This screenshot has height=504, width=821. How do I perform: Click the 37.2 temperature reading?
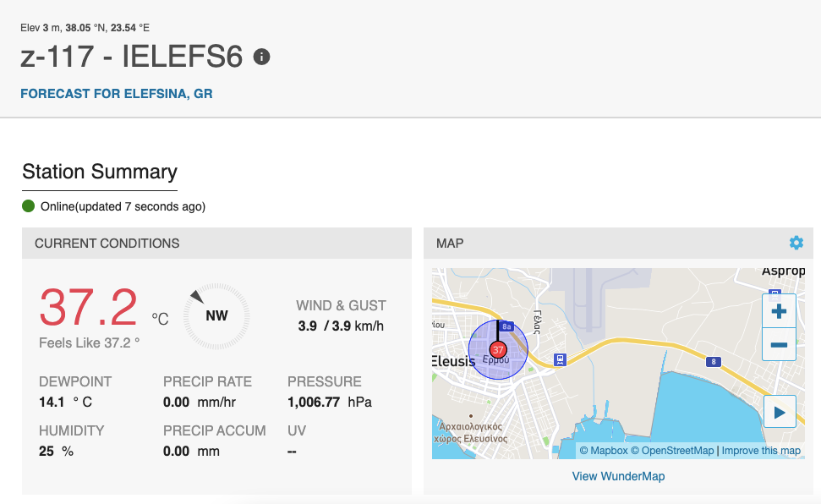pyautogui.click(x=88, y=307)
